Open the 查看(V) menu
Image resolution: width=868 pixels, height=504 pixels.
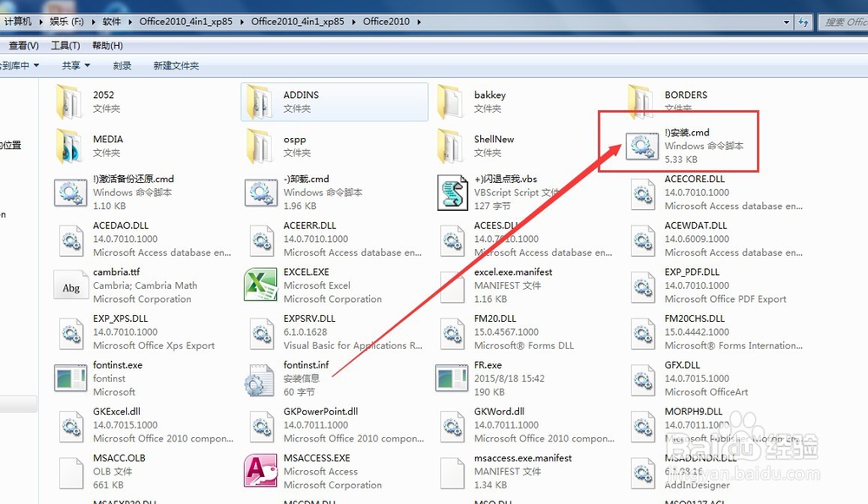coord(23,45)
